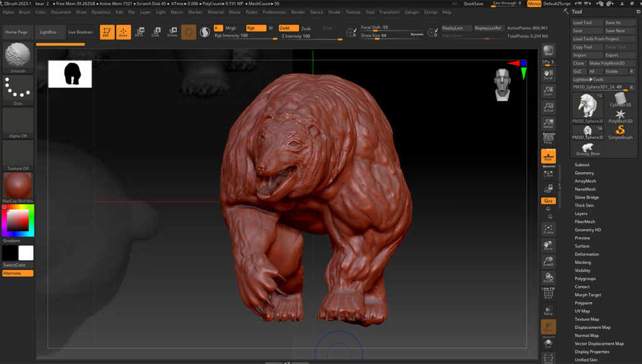Click the Make PolyMesh3D button
The width and height of the screenshot is (642, 364).
(608, 63)
